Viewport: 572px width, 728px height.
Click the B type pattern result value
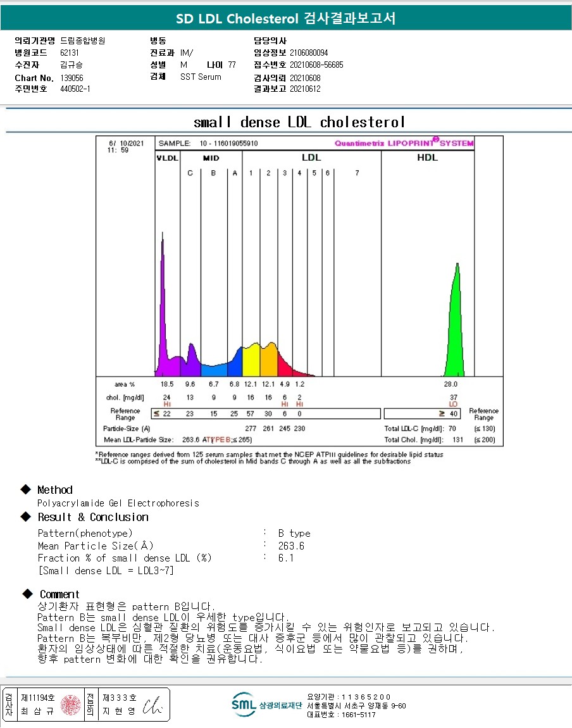coord(294,533)
